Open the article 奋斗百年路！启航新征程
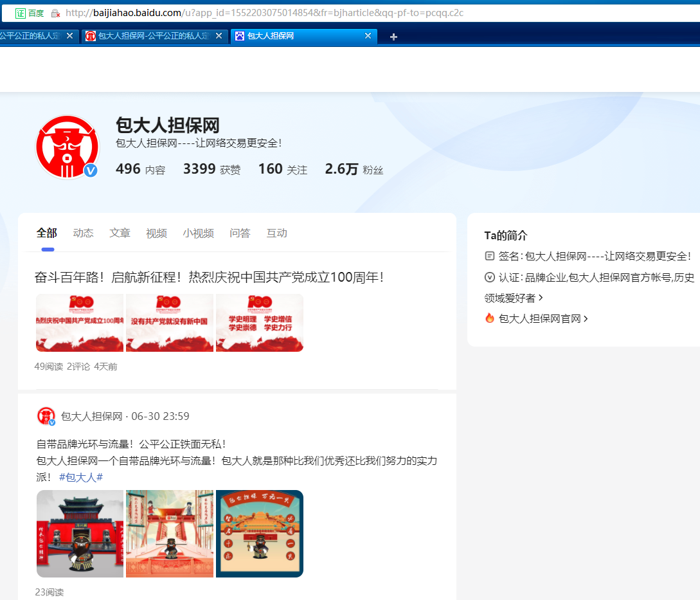The height and width of the screenshot is (600, 700). coord(210,277)
